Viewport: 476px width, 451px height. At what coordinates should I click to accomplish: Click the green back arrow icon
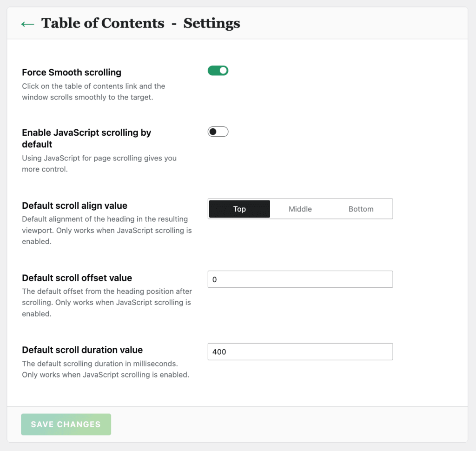(x=28, y=24)
